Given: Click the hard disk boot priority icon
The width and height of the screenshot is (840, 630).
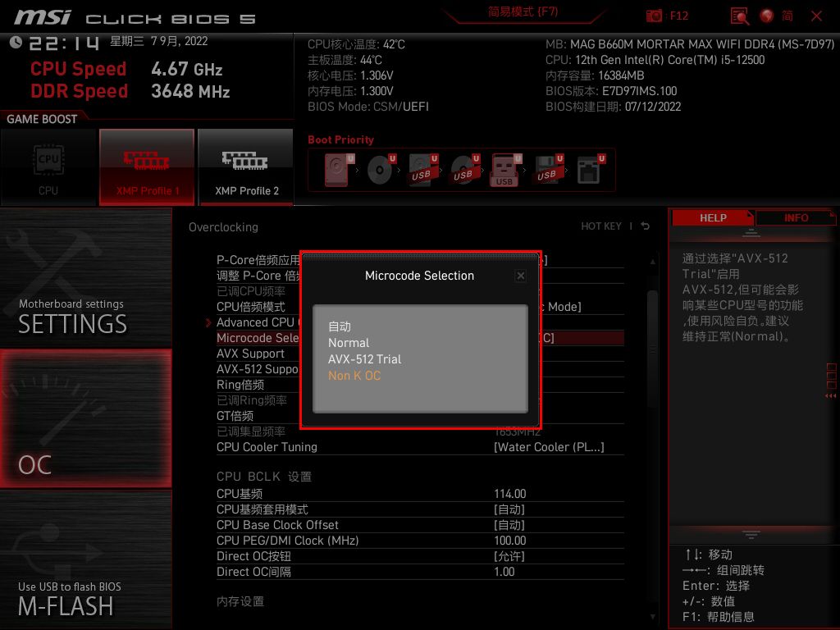Looking at the screenshot, I should (337, 169).
